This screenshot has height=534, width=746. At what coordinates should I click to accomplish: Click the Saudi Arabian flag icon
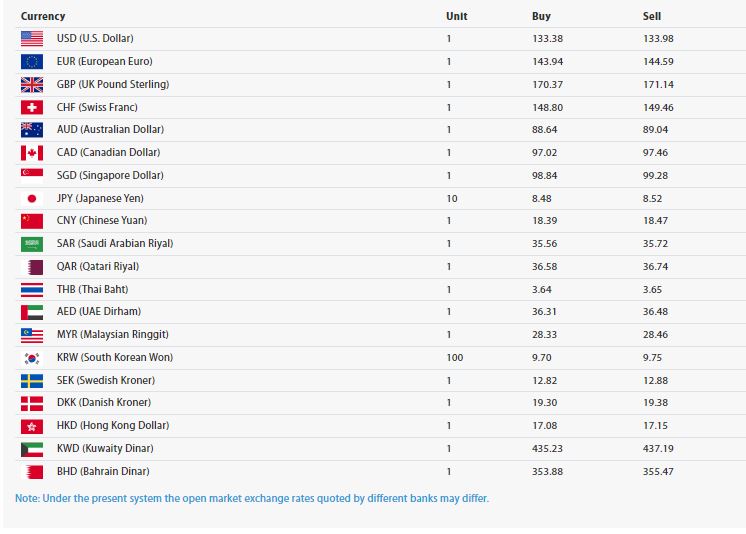pos(32,243)
